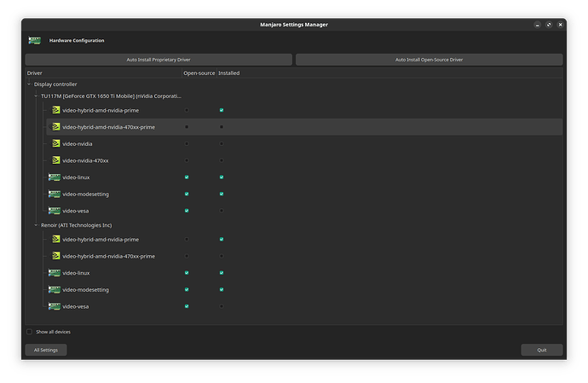Viewport: 588px width, 383px height.
Task: Click the card icon of video-vesa under TU117M
Action: tap(55, 211)
